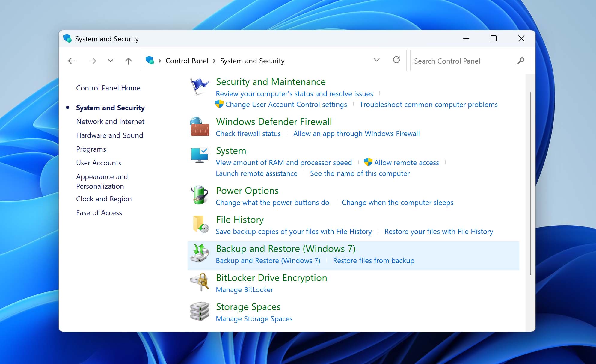Click the Refresh icon in the address bar
596x364 pixels.
pyautogui.click(x=397, y=60)
